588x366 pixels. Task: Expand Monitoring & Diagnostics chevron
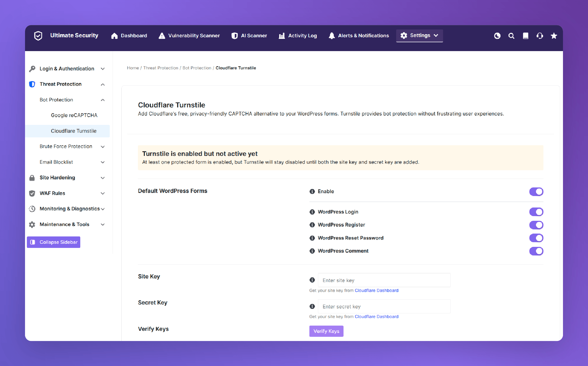coord(103,209)
